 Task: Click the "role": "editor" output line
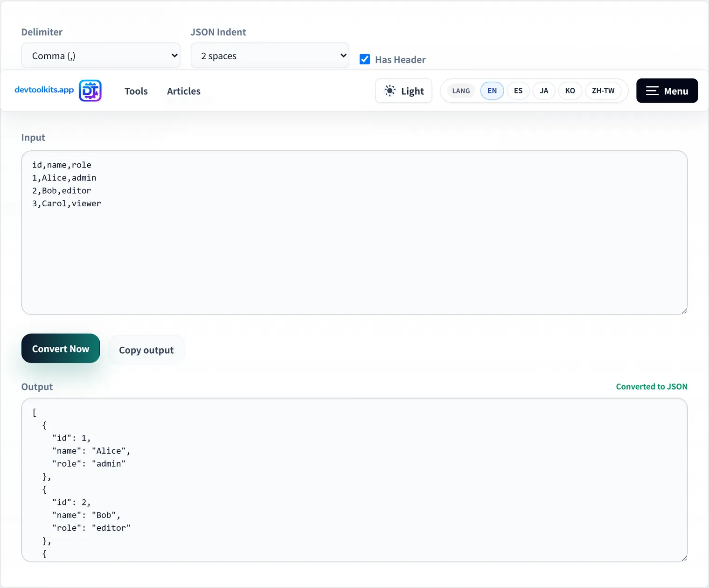point(91,528)
